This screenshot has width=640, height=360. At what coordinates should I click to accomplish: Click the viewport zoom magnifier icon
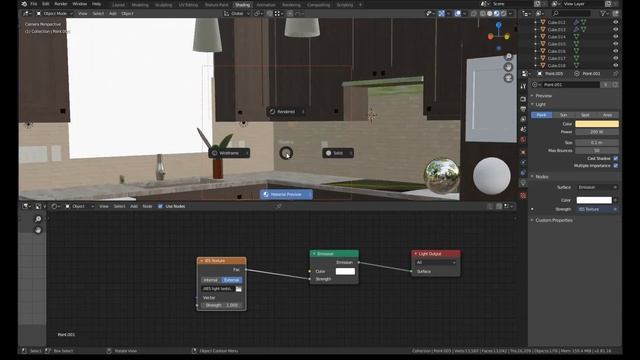tap(508, 56)
